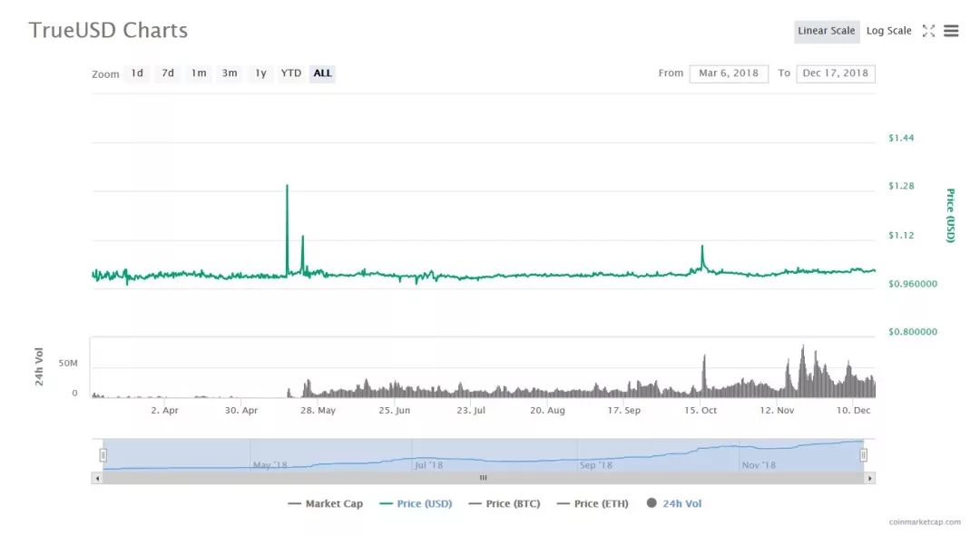The width and height of the screenshot is (980, 535).
Task: Click the 50M volume axis label
Action: 68,364
